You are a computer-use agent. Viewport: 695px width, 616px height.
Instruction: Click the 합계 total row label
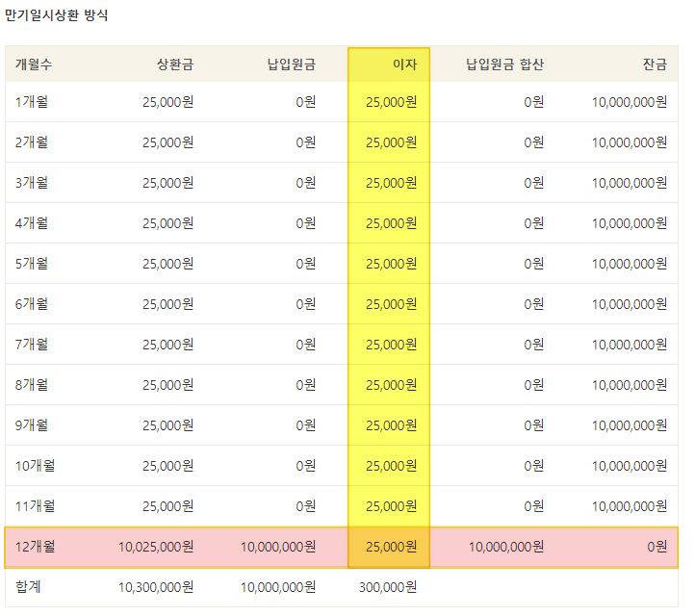pyautogui.click(x=28, y=587)
